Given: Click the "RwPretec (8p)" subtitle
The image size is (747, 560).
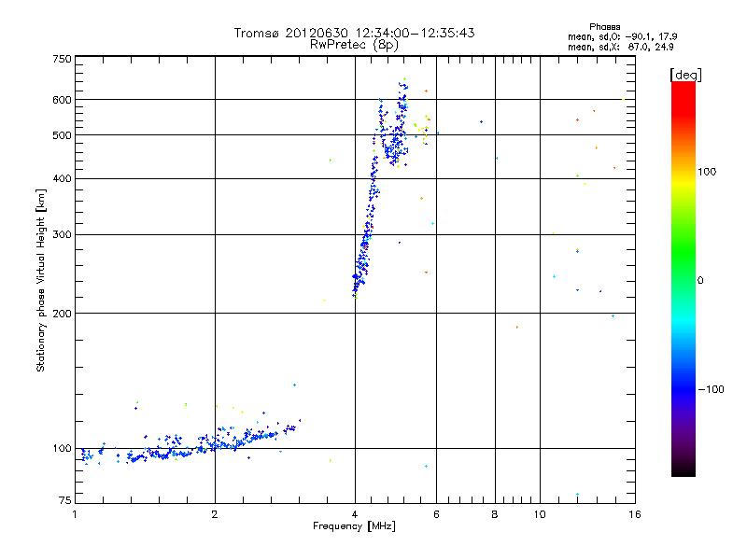Looking at the screenshot, I should (355, 44).
